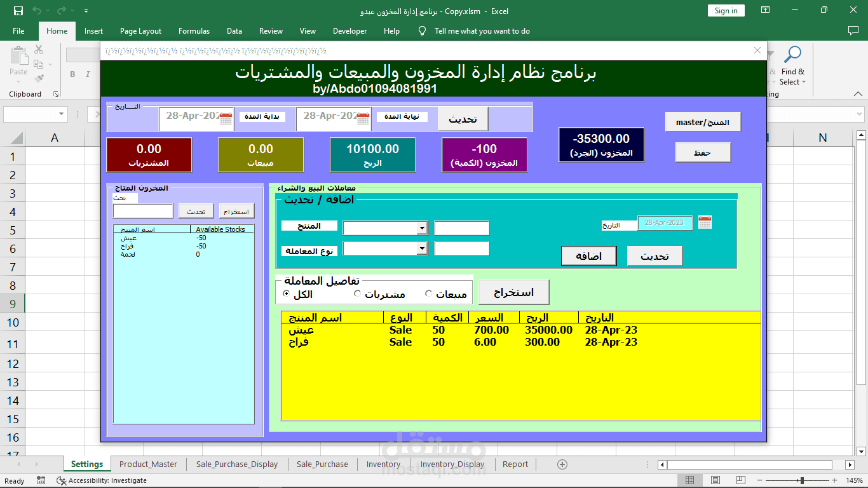Open Clipboard dialog launcher
This screenshot has height=488, width=868.
click(56, 94)
